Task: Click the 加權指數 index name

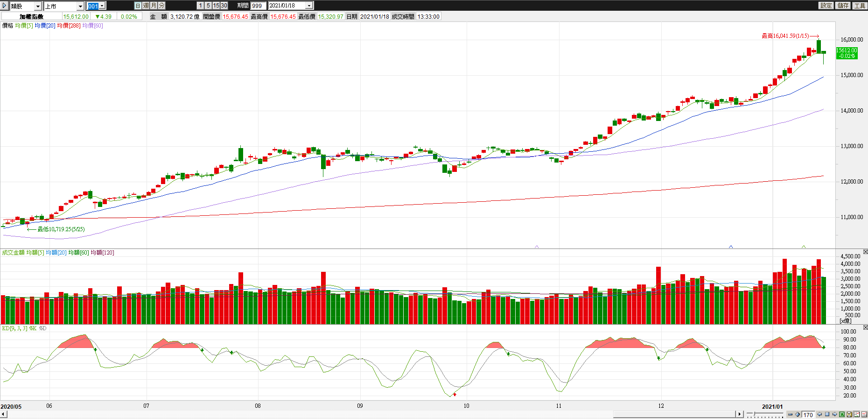Action: tap(31, 16)
